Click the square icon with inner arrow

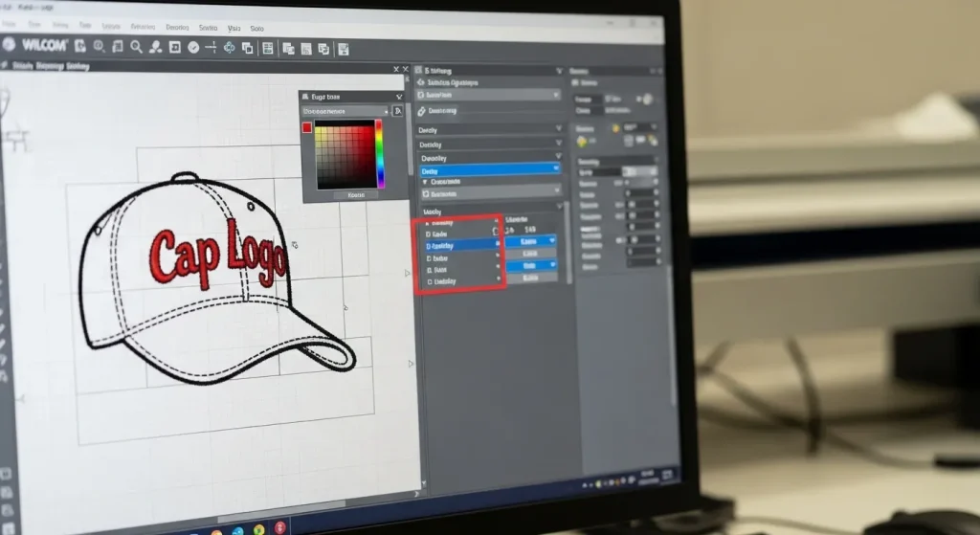pos(175,48)
